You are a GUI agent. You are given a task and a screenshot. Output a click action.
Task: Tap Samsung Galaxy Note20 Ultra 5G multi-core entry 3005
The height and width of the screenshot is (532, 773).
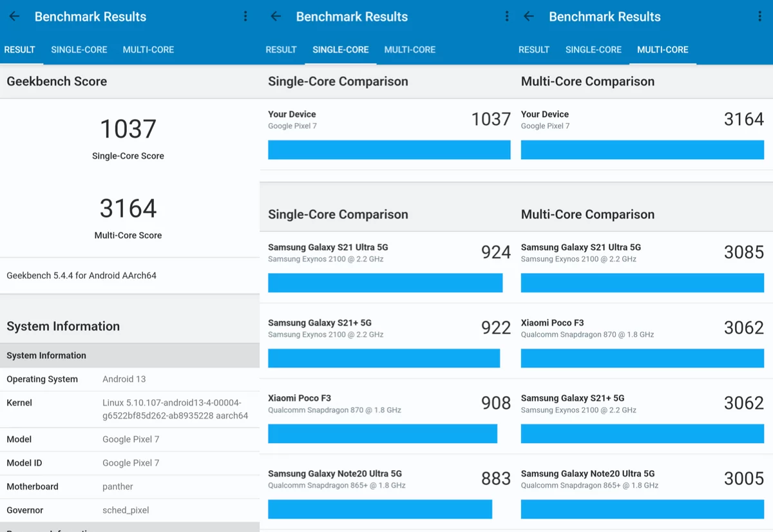tap(643, 491)
